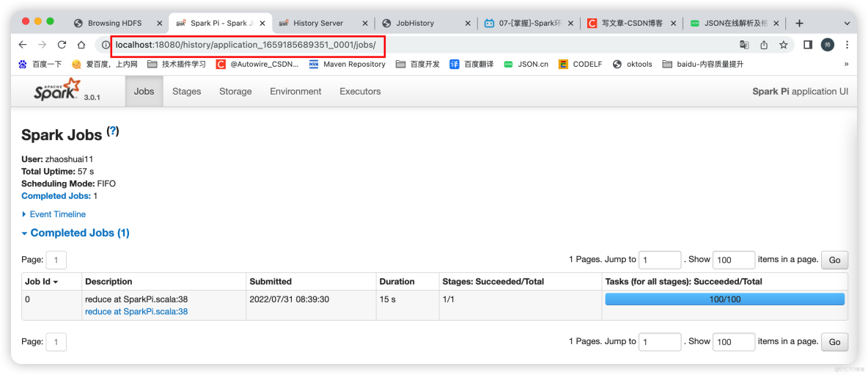Close the Browsing HDFS tab
This screenshot has height=375, width=868.
pos(159,23)
